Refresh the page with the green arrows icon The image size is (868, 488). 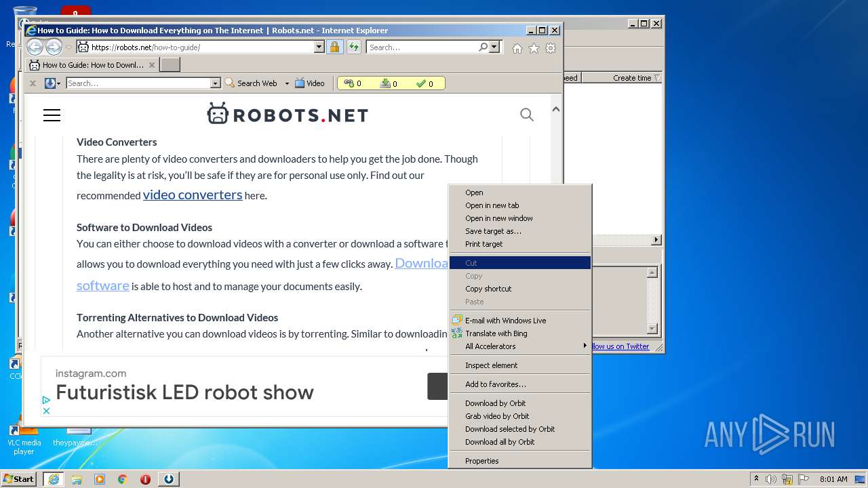(354, 47)
